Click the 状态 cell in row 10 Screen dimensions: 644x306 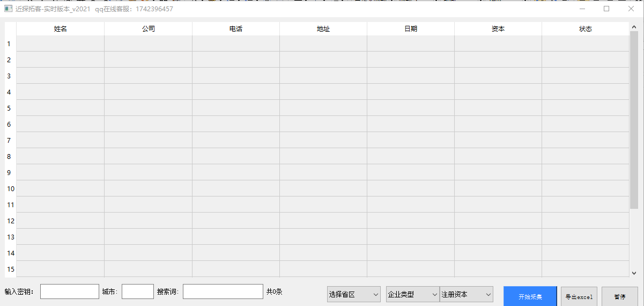pos(586,188)
